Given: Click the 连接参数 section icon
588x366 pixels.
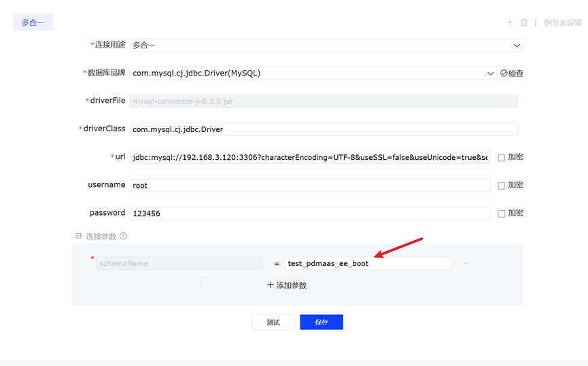Looking at the screenshot, I should click(79, 236).
